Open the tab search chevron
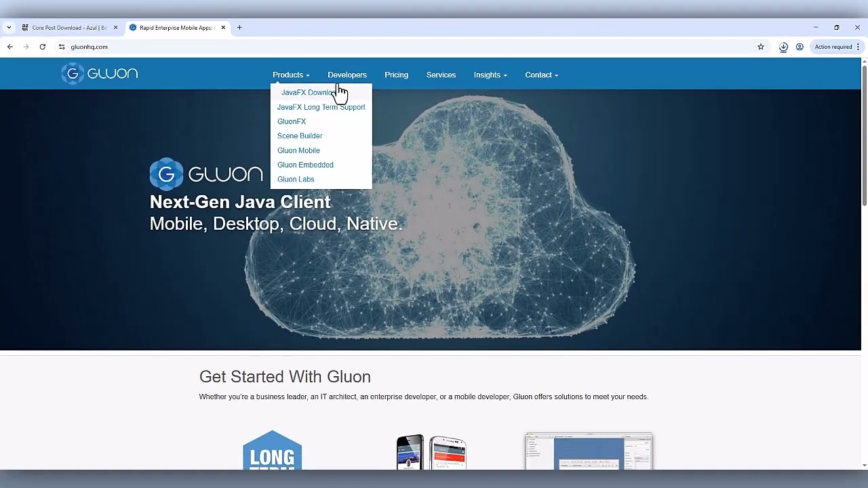This screenshot has width=868, height=488. click(x=9, y=28)
